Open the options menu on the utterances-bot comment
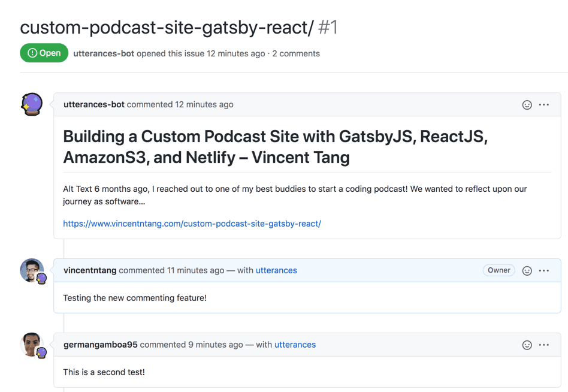568x392 pixels. [x=543, y=105]
